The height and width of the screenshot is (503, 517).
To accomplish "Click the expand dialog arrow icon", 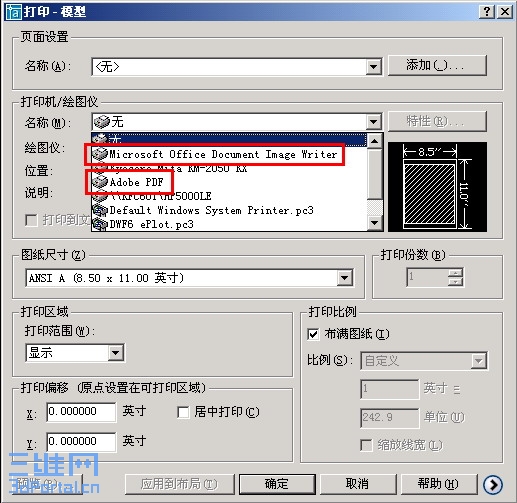I will (493, 485).
